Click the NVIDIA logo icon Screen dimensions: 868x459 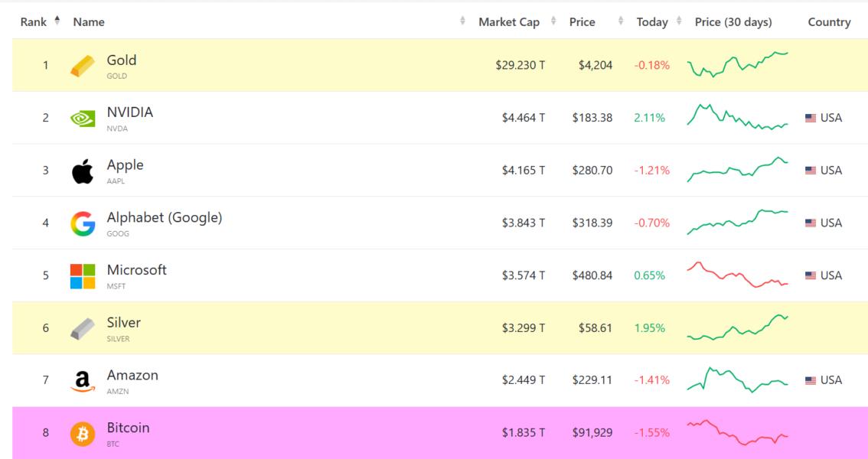83,118
